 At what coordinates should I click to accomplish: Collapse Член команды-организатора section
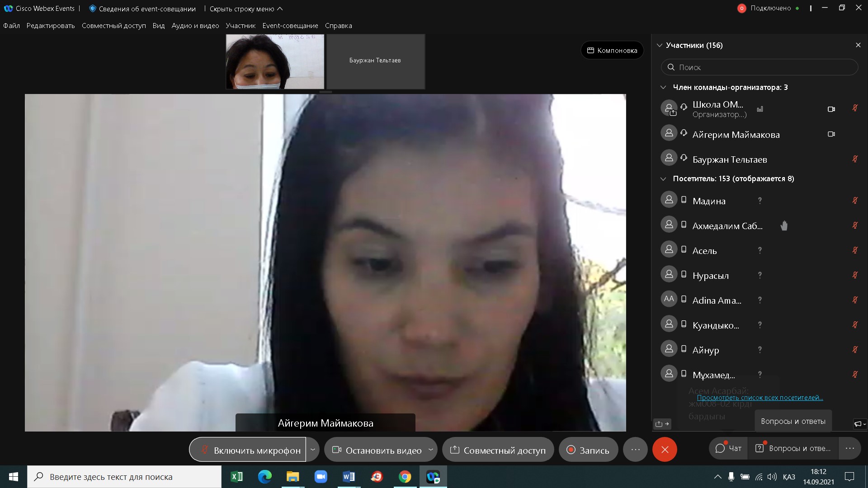coord(663,87)
